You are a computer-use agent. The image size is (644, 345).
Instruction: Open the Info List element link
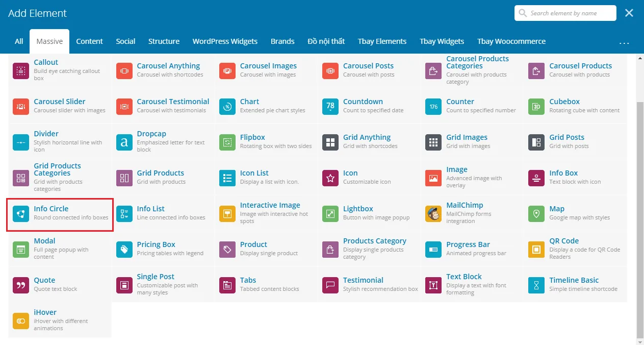pos(150,209)
